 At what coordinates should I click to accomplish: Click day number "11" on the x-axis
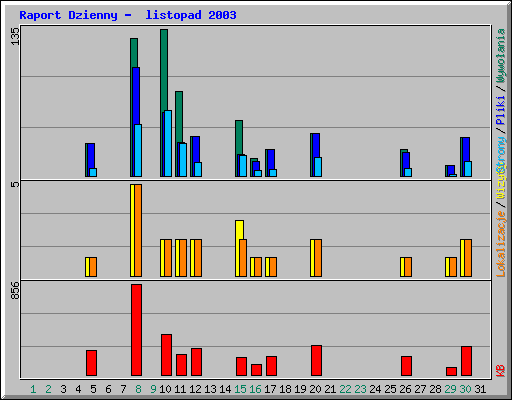(180, 389)
